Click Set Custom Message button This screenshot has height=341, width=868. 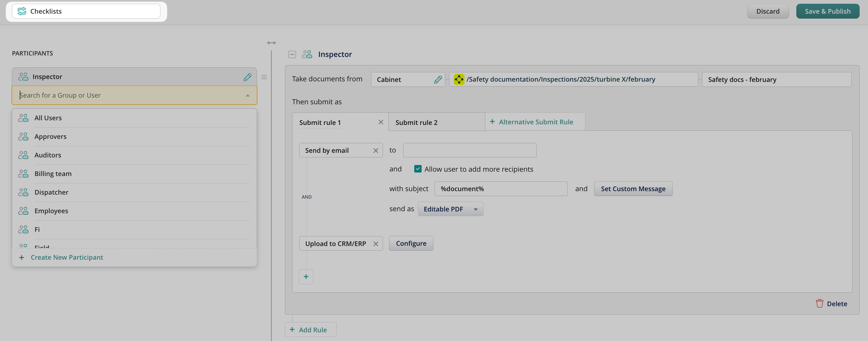[x=633, y=189]
